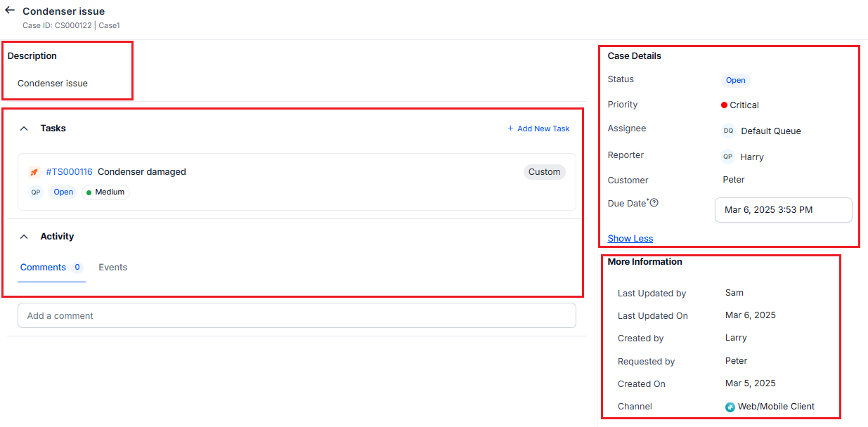Click the back arrow next to Condenser issue
868x427 pixels.
click(x=10, y=11)
